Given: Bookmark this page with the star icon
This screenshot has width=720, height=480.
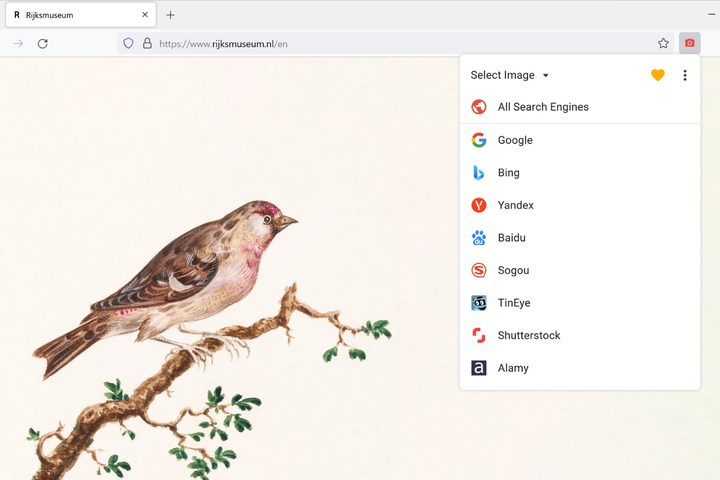Looking at the screenshot, I should tap(663, 43).
